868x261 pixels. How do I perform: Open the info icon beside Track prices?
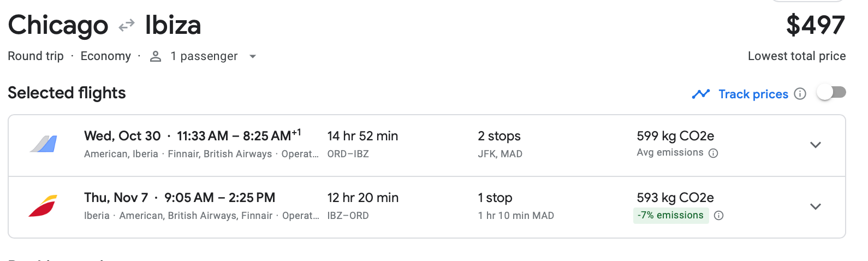800,94
